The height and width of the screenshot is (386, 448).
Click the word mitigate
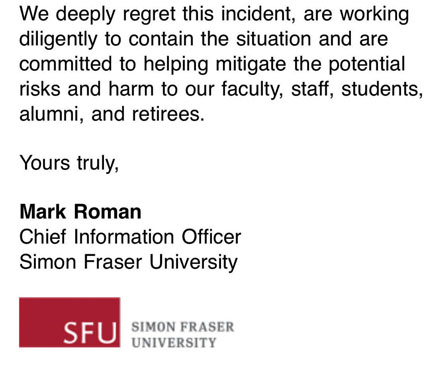(x=251, y=65)
